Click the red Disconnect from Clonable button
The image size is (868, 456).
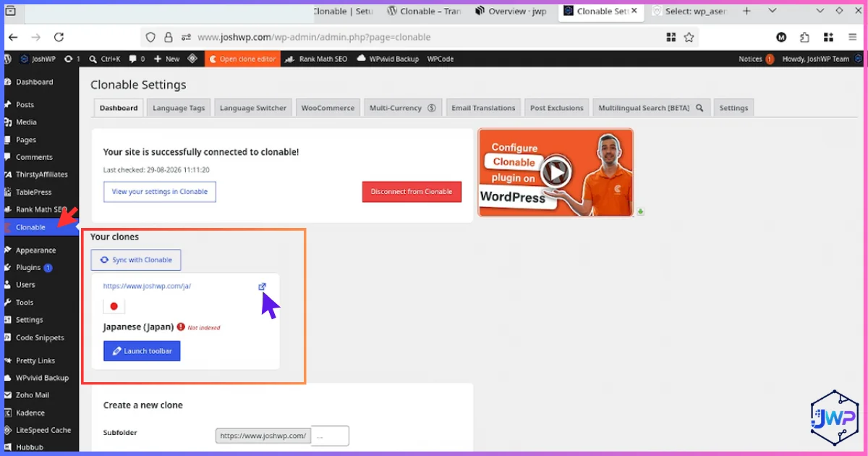[411, 192]
